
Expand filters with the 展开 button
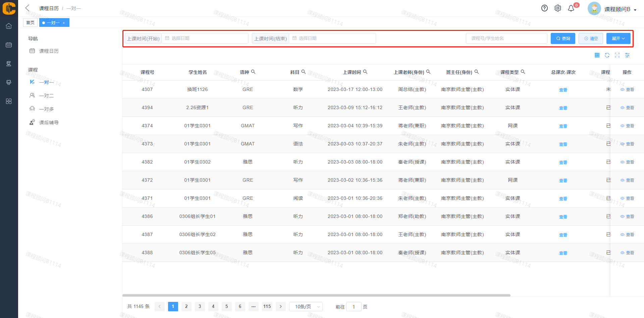coord(618,39)
